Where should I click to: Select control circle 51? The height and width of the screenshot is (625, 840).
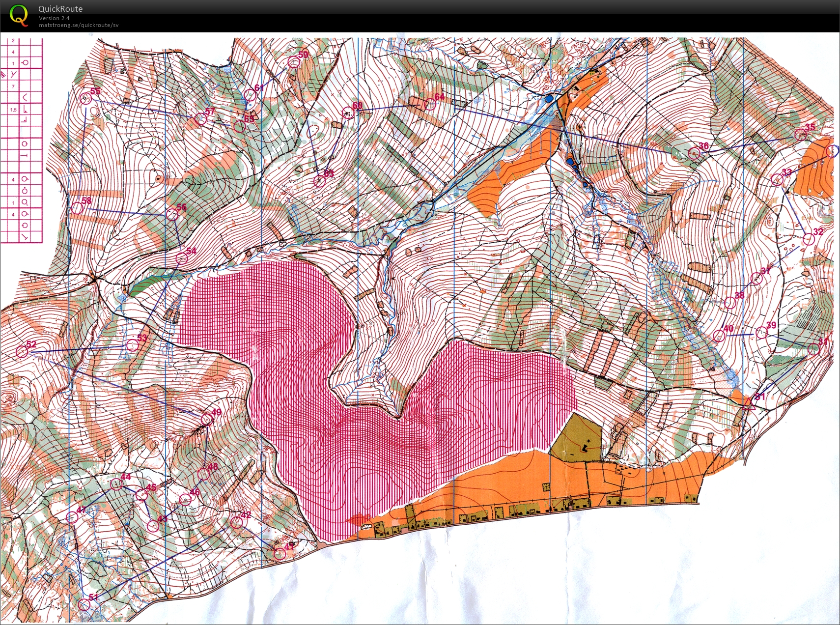pos(84,604)
